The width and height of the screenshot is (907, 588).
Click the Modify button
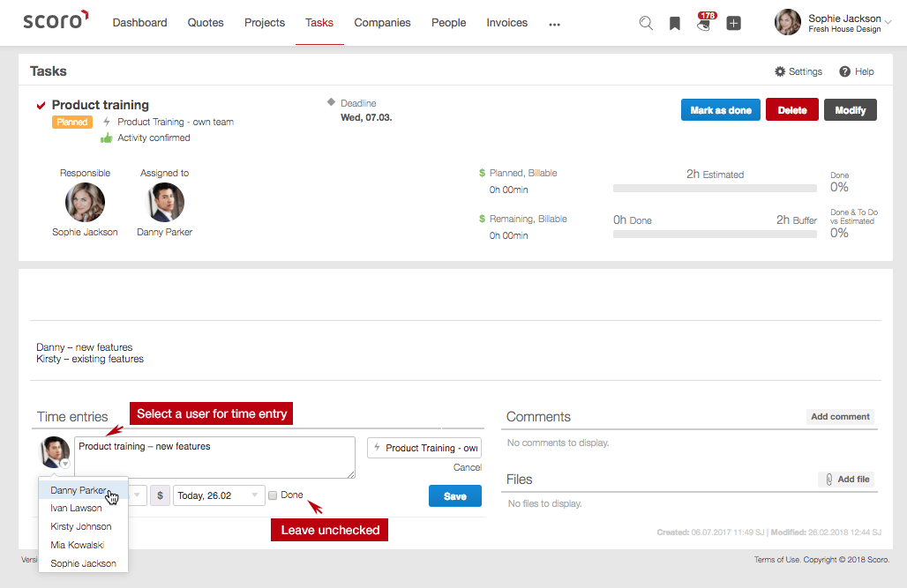tap(851, 110)
